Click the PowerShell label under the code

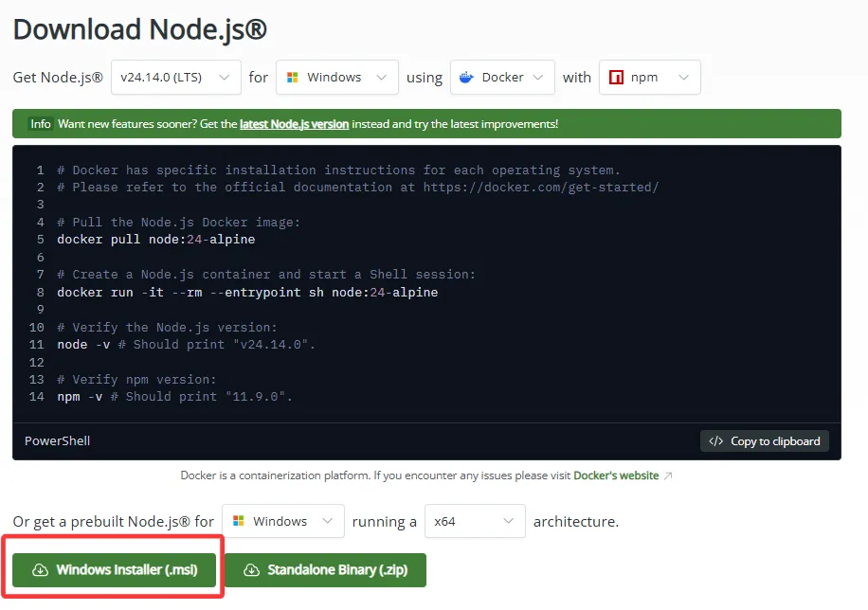tap(57, 440)
